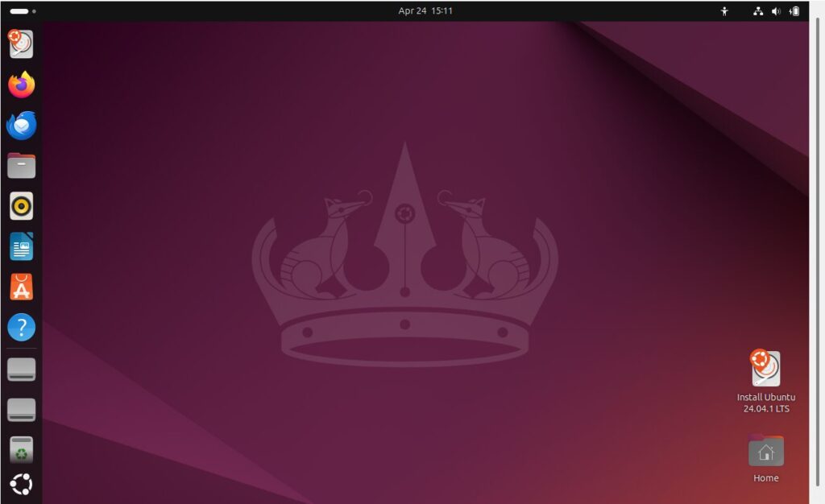Open the Accessibility menu in the top bar
825x504 pixels.
click(x=724, y=11)
